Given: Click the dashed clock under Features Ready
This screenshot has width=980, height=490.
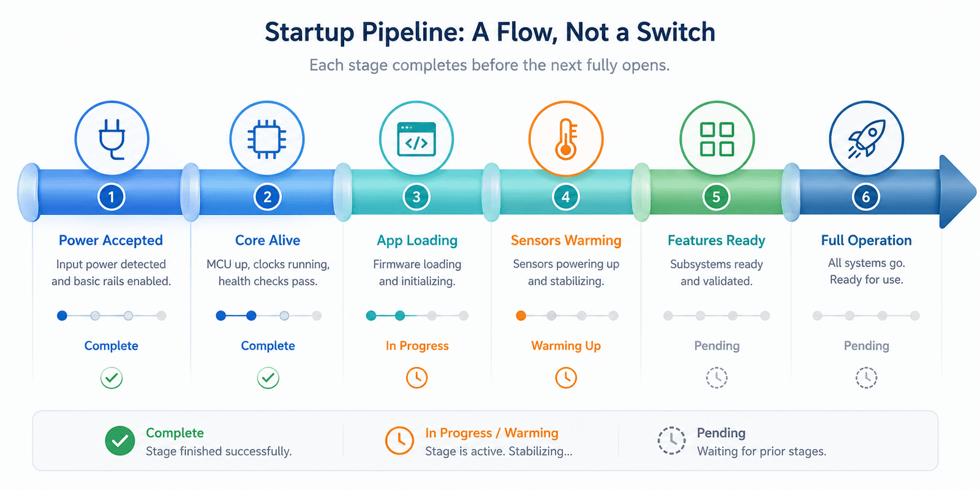Looking at the screenshot, I should click(717, 377).
